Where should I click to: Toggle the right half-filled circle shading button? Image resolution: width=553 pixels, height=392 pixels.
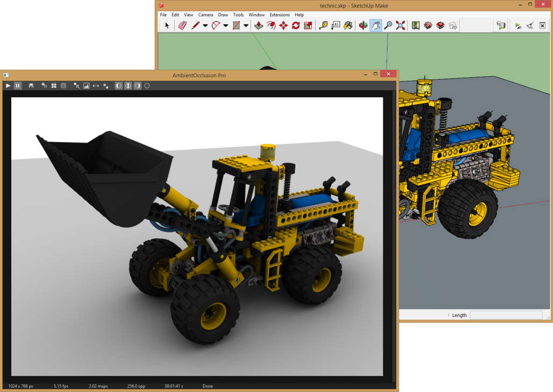point(137,86)
